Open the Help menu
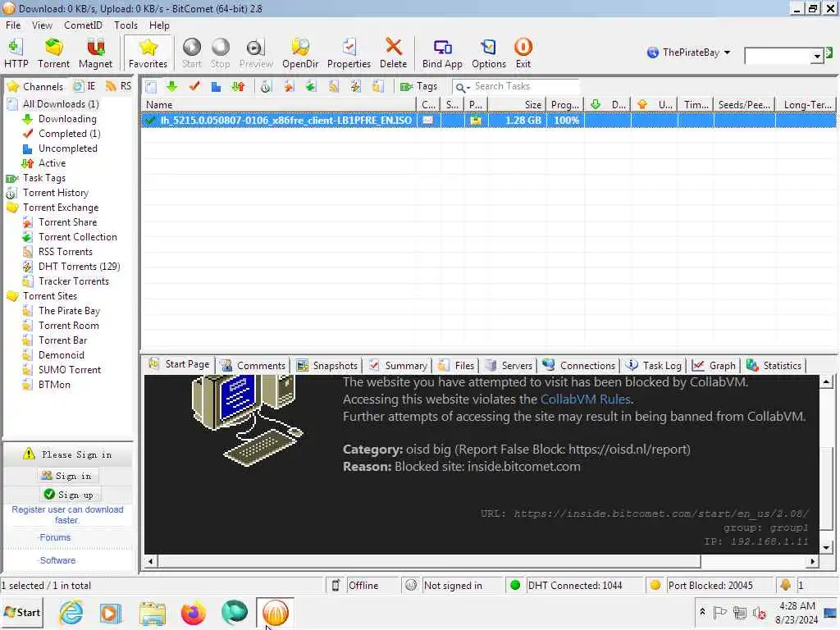The width and height of the screenshot is (840, 630). point(159,25)
